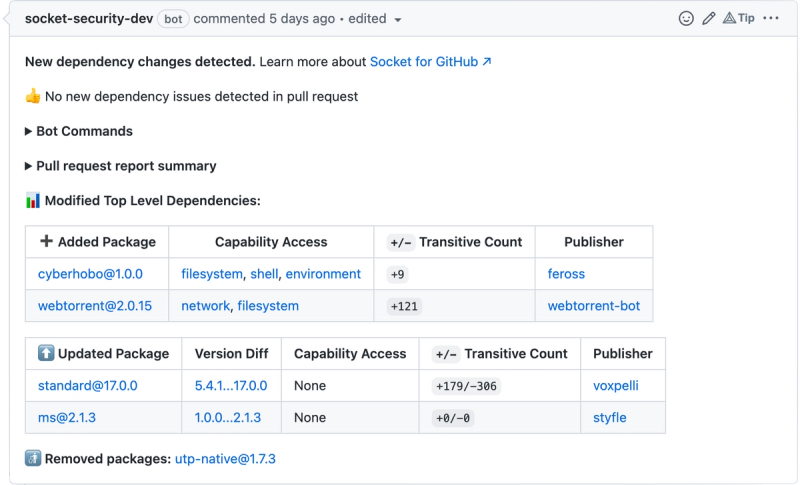Click the up-arrow emoji in Updated Package header
The width and height of the screenshot is (800, 485).
point(46,353)
